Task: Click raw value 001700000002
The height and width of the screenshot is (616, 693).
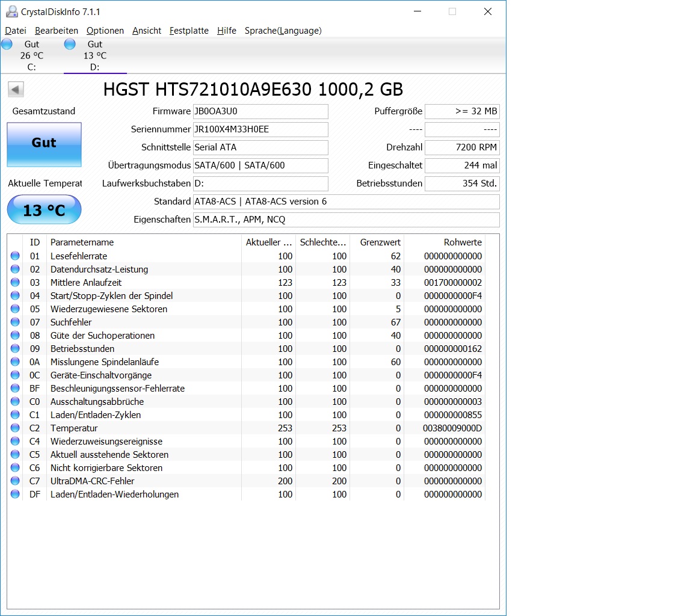Action: click(x=452, y=282)
